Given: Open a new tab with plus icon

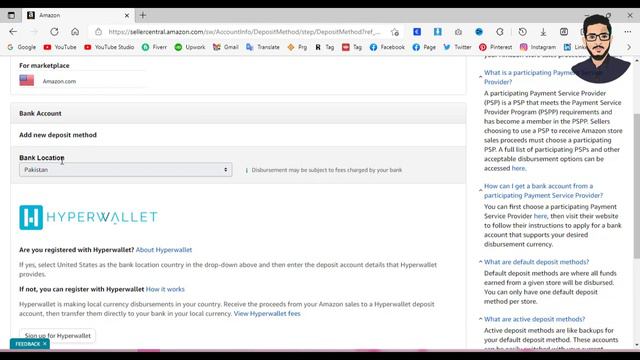Looking at the screenshot, I should tap(143, 15).
